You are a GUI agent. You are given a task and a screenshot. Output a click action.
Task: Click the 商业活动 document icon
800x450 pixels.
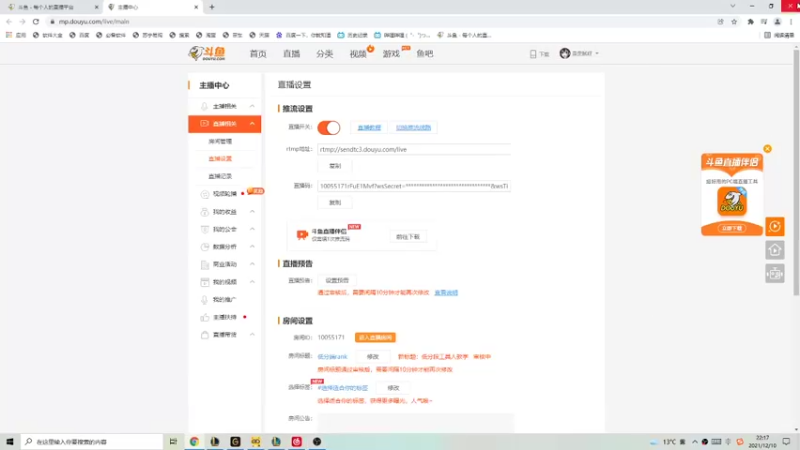click(205, 264)
